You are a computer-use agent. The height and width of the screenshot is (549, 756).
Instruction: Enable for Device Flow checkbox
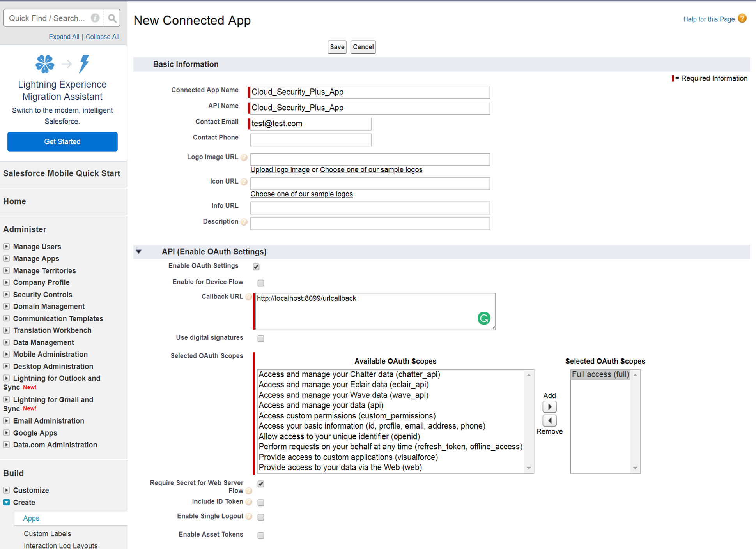260,283
